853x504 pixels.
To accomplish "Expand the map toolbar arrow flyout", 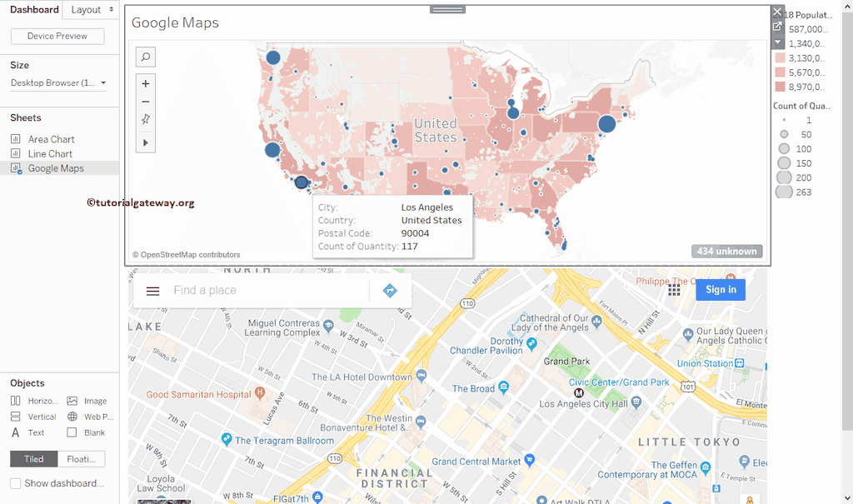I will [x=146, y=142].
